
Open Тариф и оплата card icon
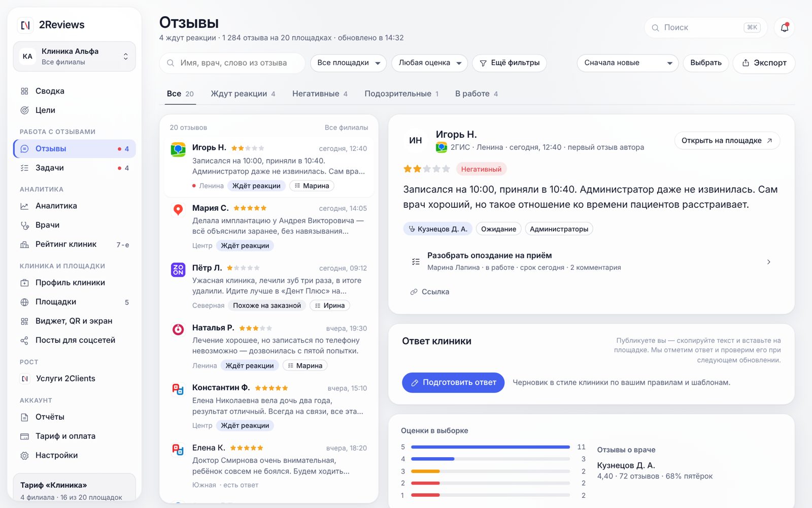[x=24, y=436]
